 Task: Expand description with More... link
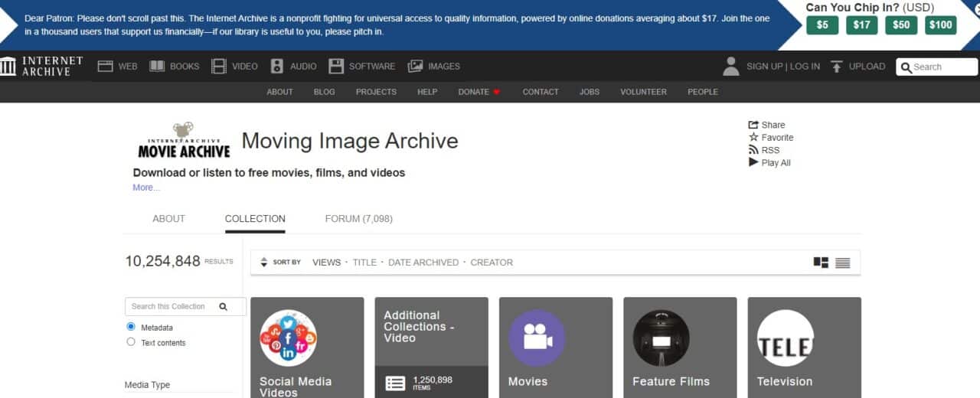[146, 188]
